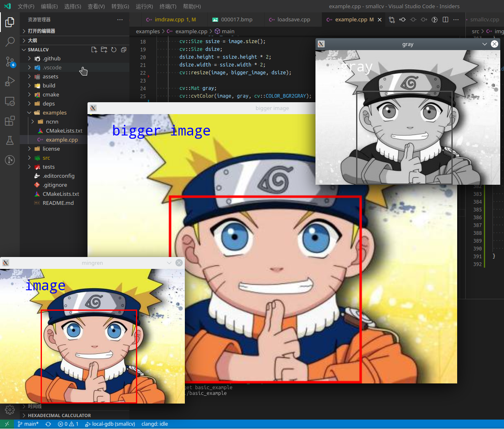Screen dimensions: 504x429
Task: Open the 文件(F) menu
Action: click(26, 7)
